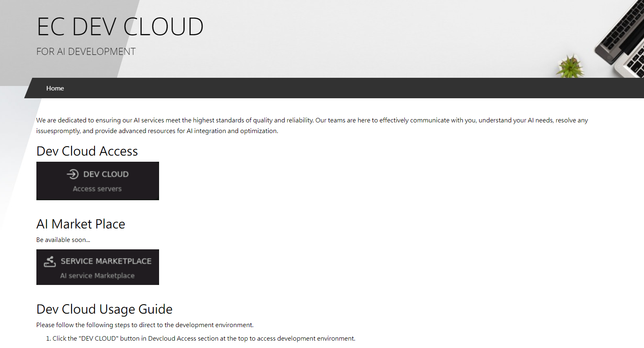
Task: Click the "Please follow the following steps" sentence
Action: click(145, 325)
